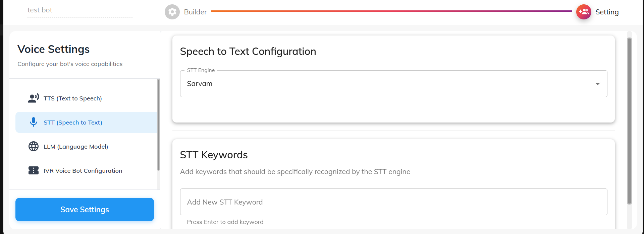Open TTS (Text to Speech) settings

coord(73,98)
